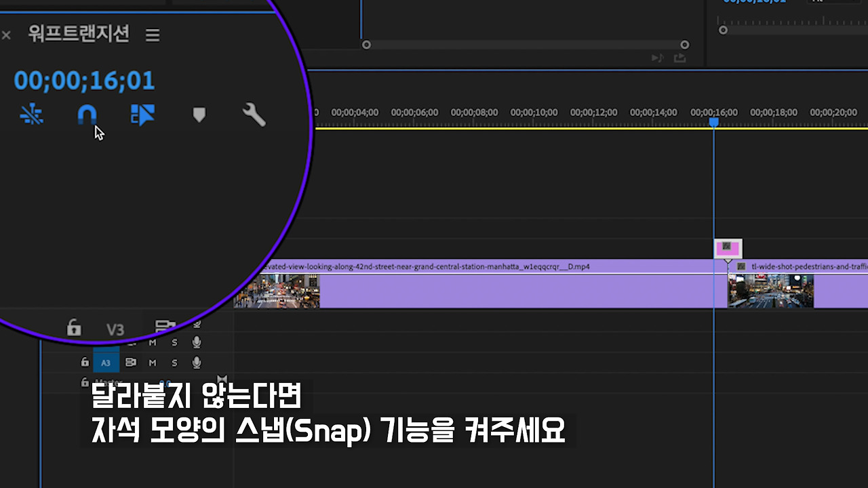Click the Add Marker icon
Image resolution: width=868 pixels, height=488 pixels.
coord(199,115)
